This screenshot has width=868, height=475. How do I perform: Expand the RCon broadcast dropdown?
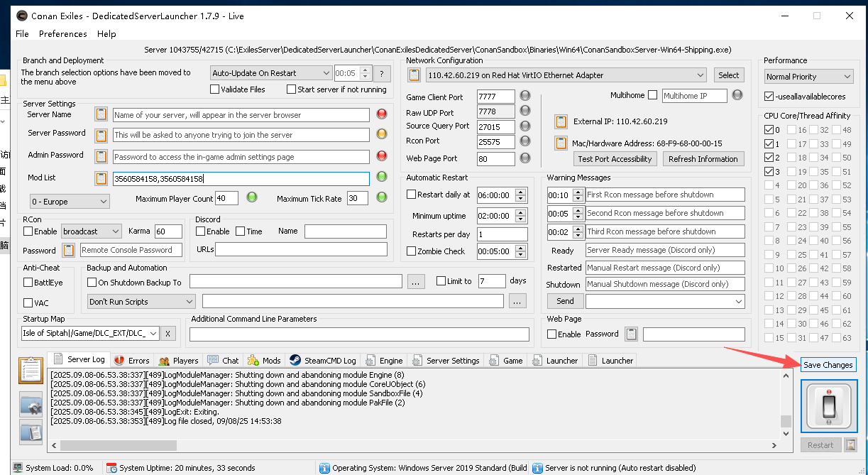(x=91, y=231)
